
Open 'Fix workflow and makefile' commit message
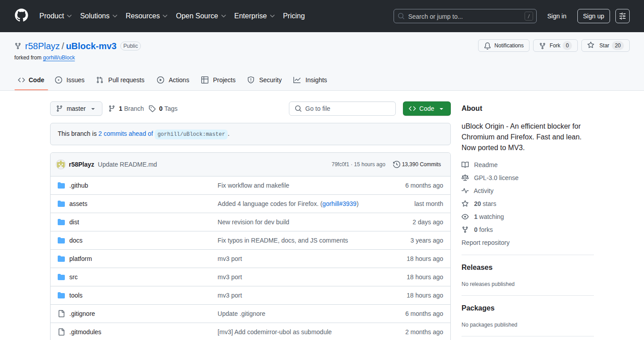tap(254, 185)
